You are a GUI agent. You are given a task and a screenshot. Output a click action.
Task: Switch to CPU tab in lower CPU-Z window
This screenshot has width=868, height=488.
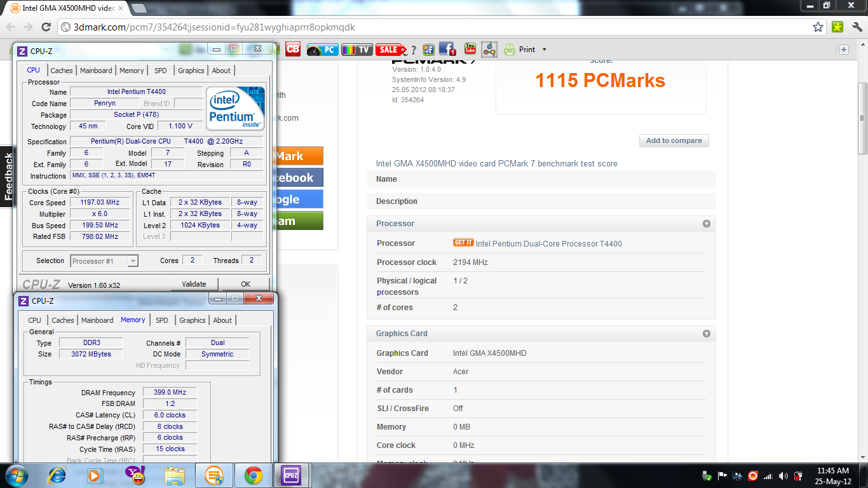tap(35, 320)
